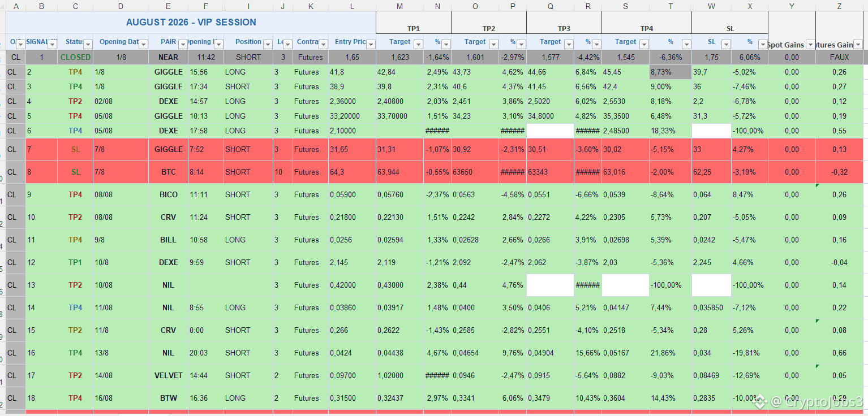Open the SL value filter dropdown
Viewport: 868px width, 416px height.
[726, 44]
